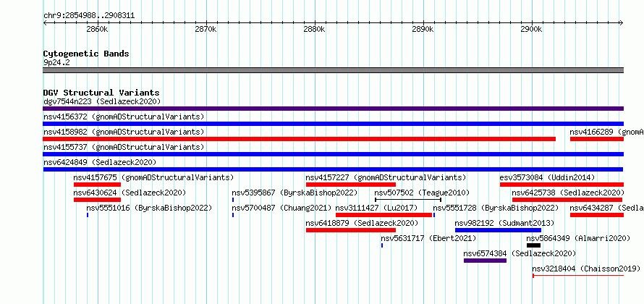Click the nsv4158982 red variant bar
This screenshot has width=644, height=304.
(299, 139)
